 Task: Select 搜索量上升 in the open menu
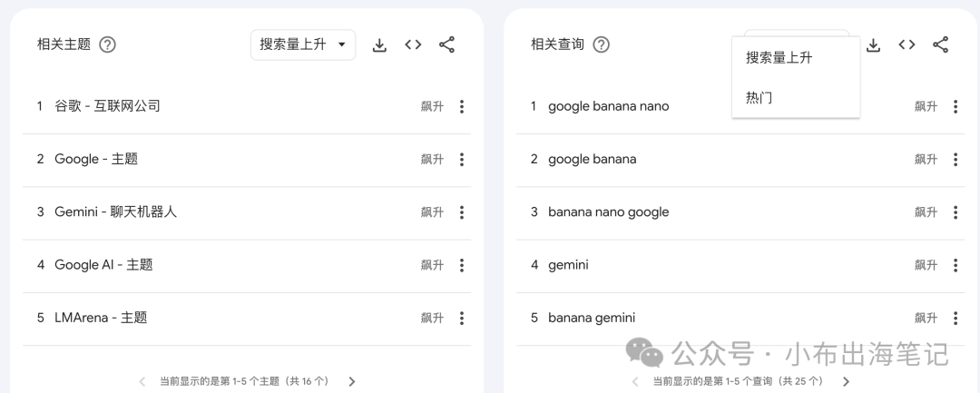tap(779, 58)
